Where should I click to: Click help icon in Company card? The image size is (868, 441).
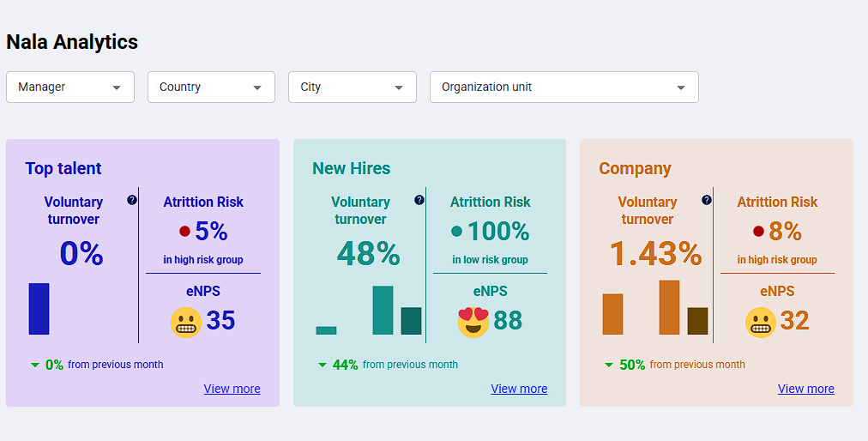(706, 200)
